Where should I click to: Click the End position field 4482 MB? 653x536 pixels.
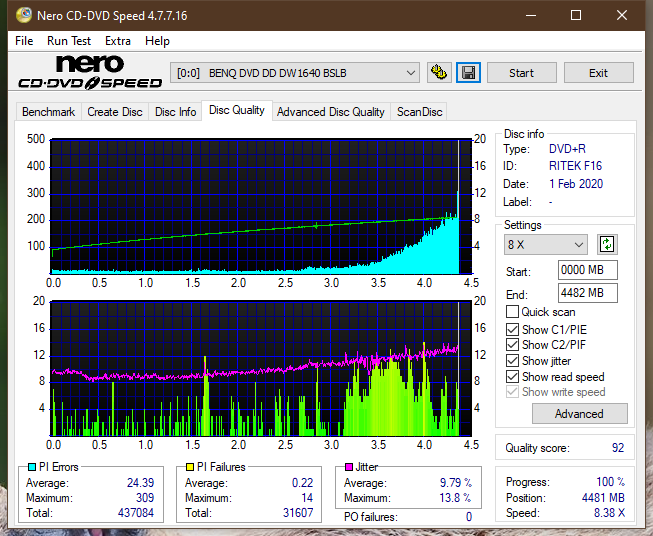(587, 293)
